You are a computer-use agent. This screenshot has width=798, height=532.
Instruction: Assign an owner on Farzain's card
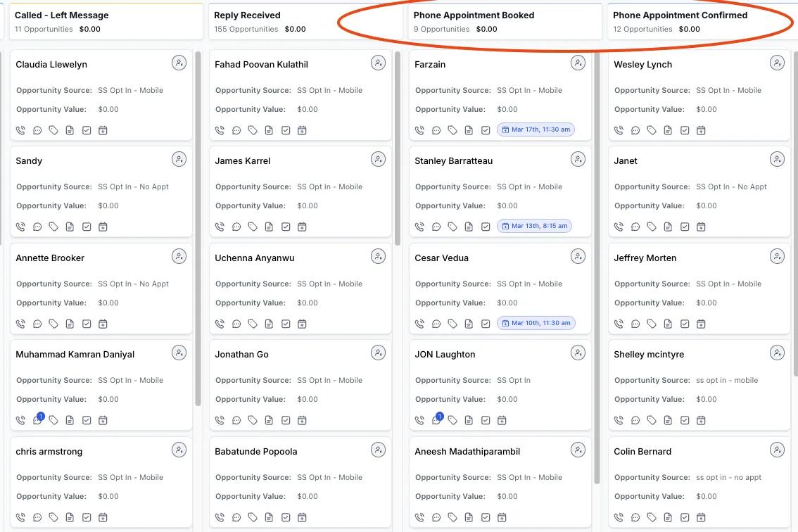pyautogui.click(x=578, y=63)
